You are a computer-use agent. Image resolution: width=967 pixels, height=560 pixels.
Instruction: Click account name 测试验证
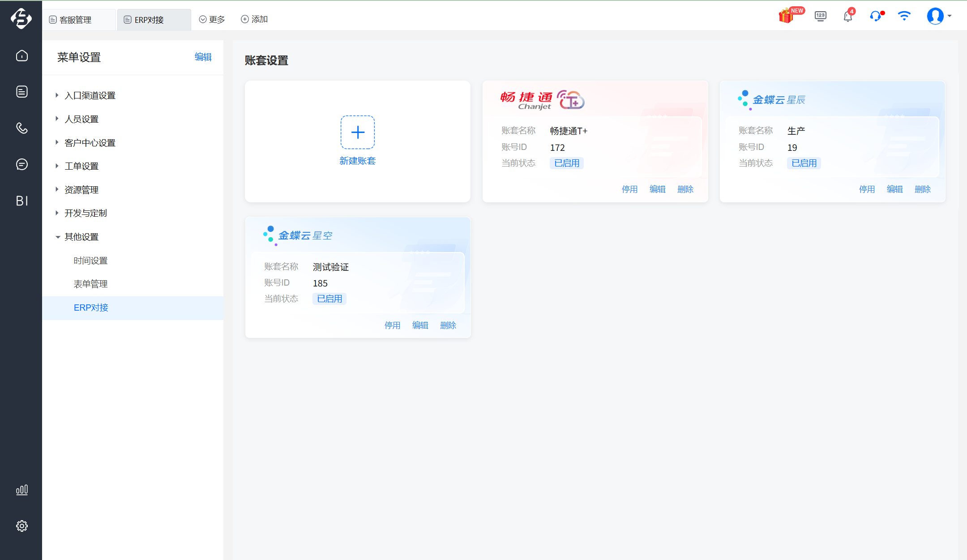tap(330, 267)
